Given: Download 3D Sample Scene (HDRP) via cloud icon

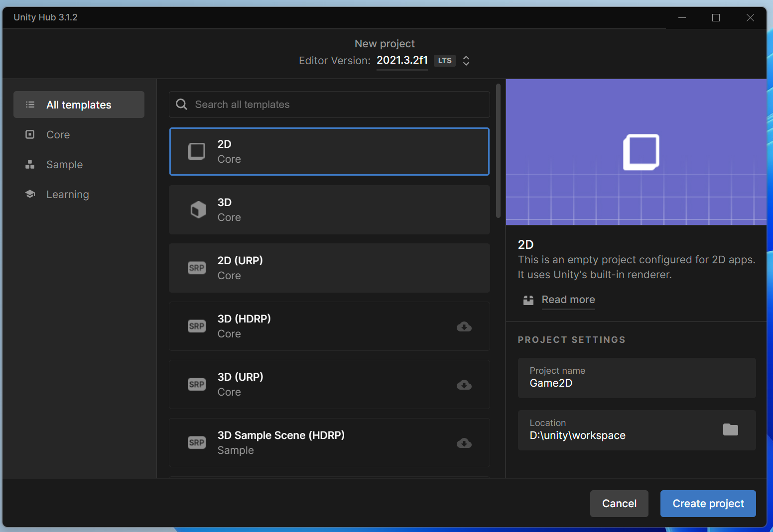Looking at the screenshot, I should coord(464,443).
